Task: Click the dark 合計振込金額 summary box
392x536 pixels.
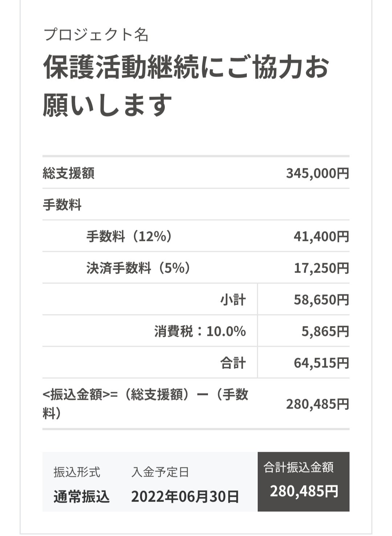Action: (303, 481)
